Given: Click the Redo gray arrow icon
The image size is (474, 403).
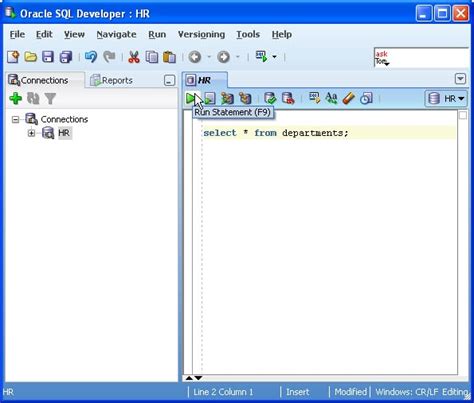Looking at the screenshot, I should (109, 57).
